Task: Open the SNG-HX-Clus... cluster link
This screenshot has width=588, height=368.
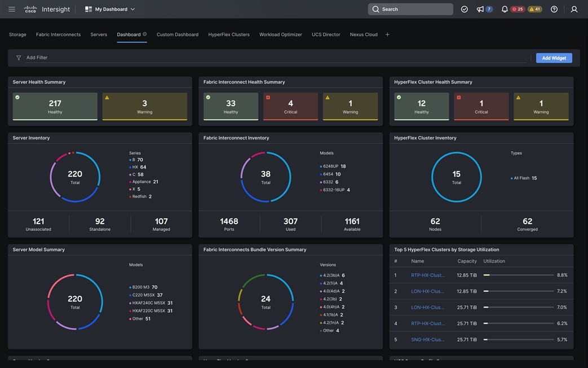Action: point(428,339)
